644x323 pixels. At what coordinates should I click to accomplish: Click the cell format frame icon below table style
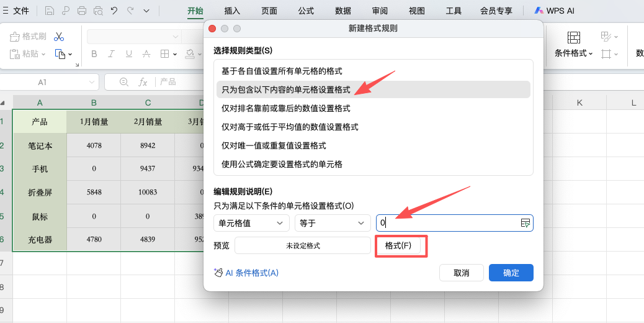point(606,54)
